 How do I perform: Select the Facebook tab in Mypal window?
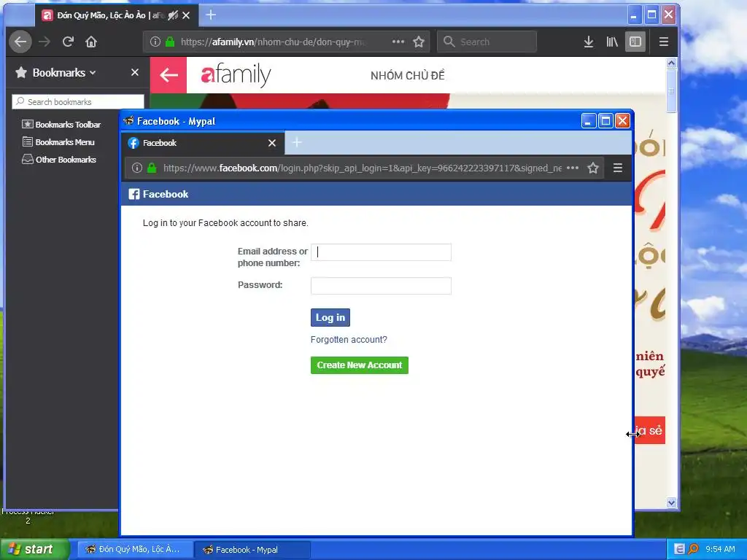pos(203,143)
